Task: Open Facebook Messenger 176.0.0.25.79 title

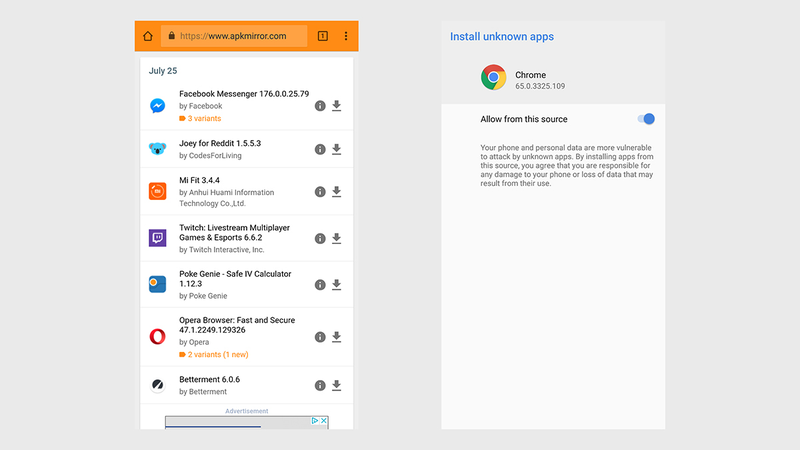Action: click(244, 94)
